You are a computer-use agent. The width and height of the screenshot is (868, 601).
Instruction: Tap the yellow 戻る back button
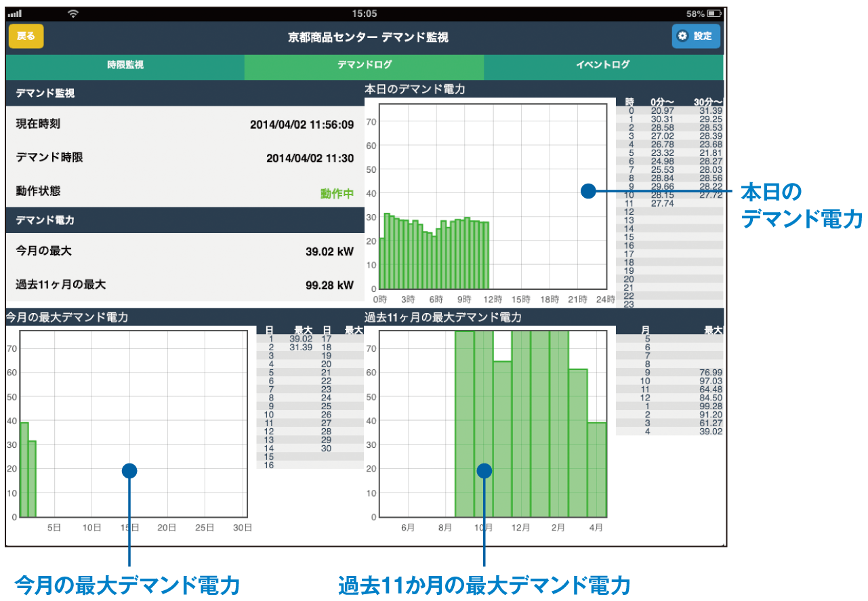click(26, 36)
